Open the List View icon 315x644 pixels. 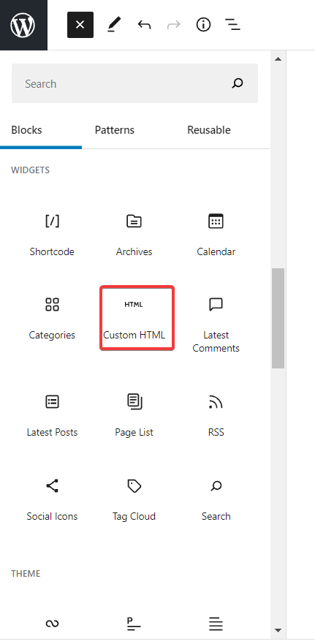pos(232,25)
